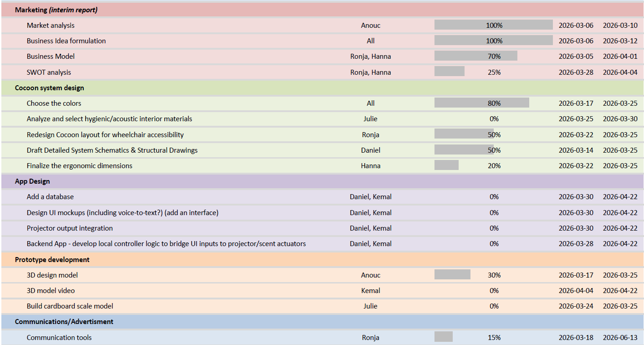Image resolution: width=644 pixels, height=345 pixels.
Task: Select the Prototype development section header
Action: point(52,260)
